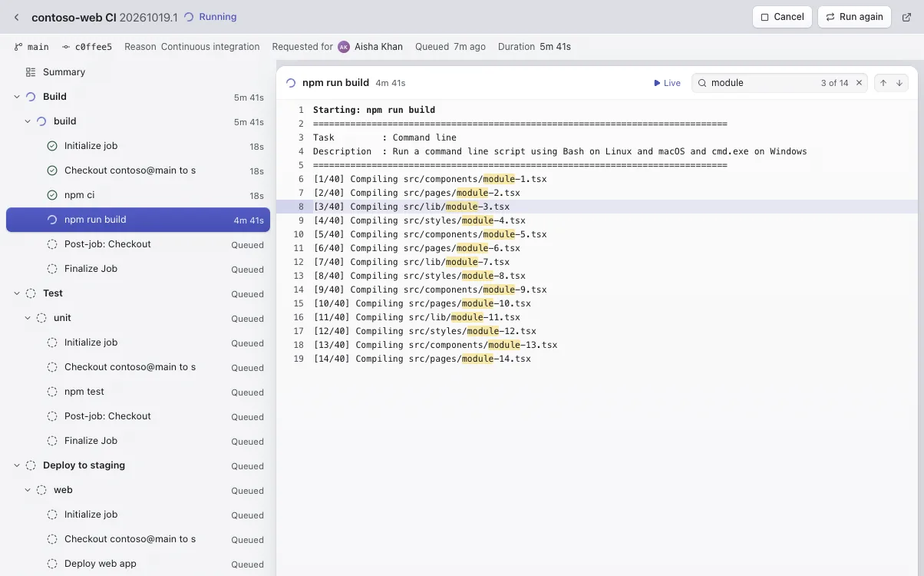Jump to next search match
Screen dimensions: 924x576
[x=899, y=83]
